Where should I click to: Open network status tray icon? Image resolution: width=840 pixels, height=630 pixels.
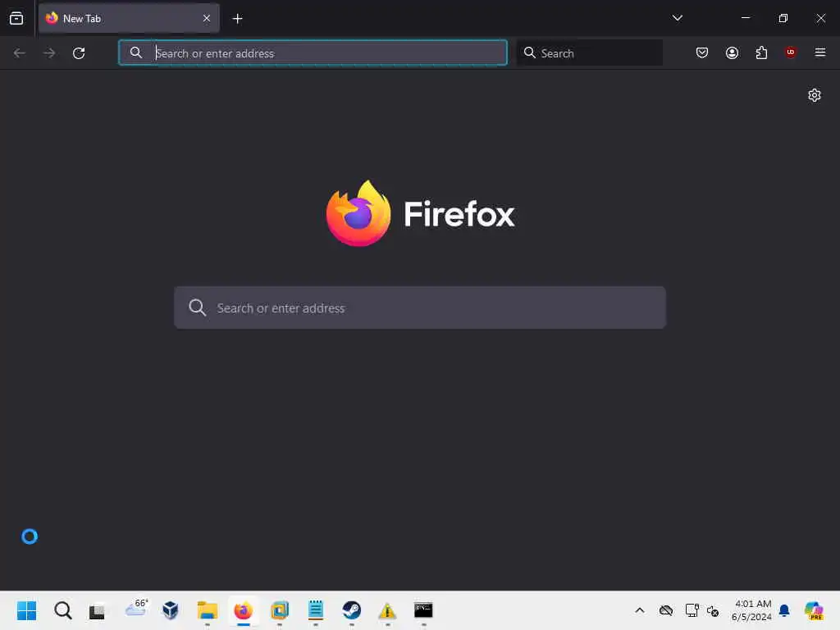pos(692,610)
